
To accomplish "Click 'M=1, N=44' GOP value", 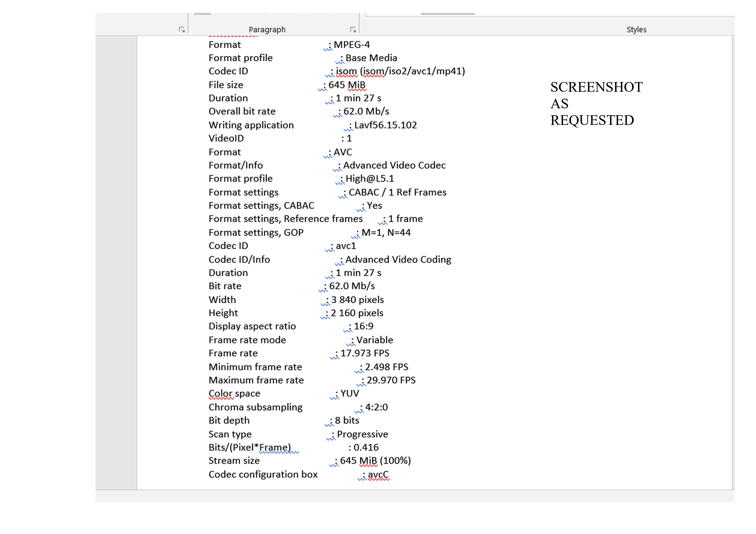I will click(x=386, y=233).
